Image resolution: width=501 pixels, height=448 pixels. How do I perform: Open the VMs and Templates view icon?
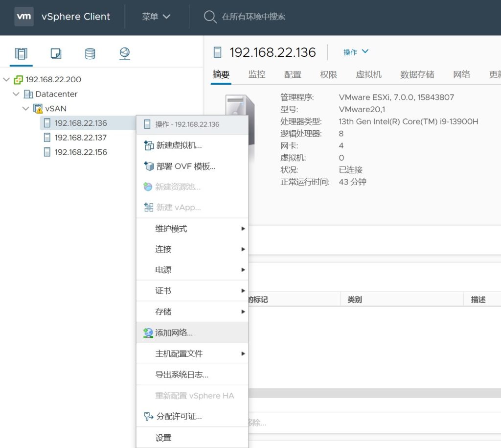pyautogui.click(x=56, y=53)
